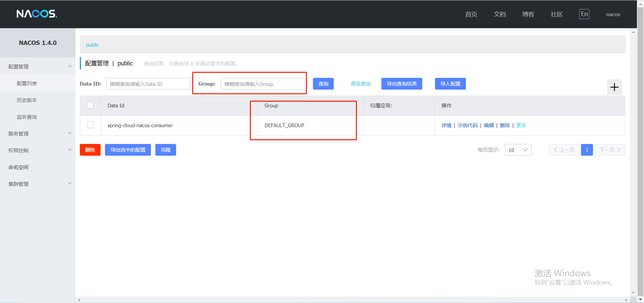Viewport: 644px width, 303px height.
Task: Click the row 删除 link
Action: (504, 125)
